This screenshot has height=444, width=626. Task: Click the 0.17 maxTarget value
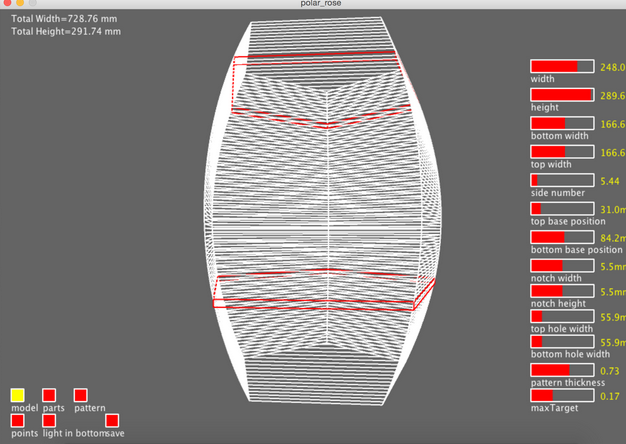610,396
